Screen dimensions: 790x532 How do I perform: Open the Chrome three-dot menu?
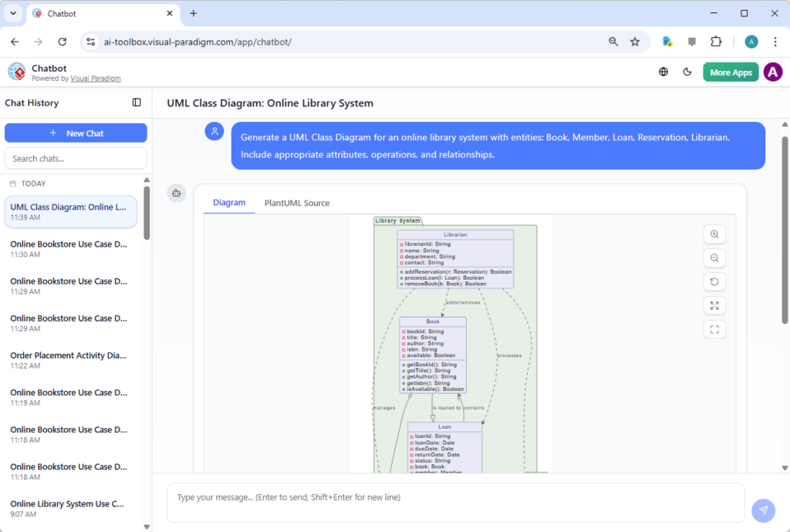pyautogui.click(x=775, y=42)
